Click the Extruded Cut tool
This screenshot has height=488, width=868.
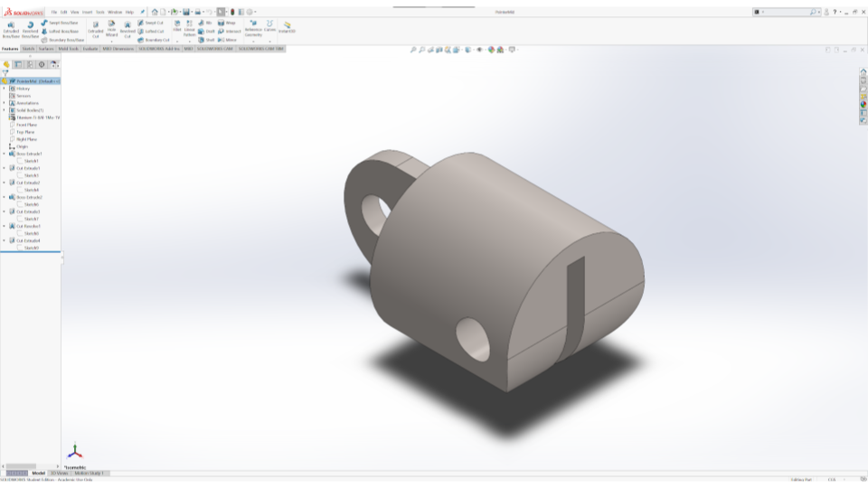[95, 29]
